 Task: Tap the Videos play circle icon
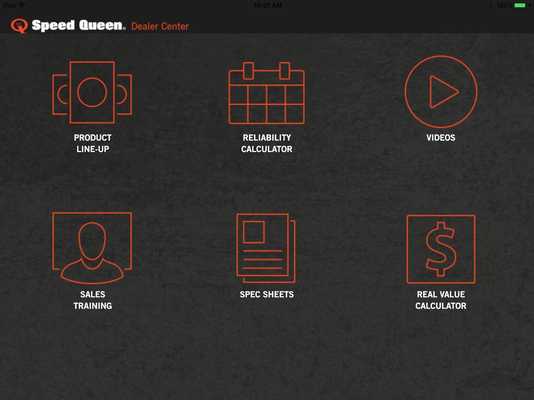(x=441, y=92)
